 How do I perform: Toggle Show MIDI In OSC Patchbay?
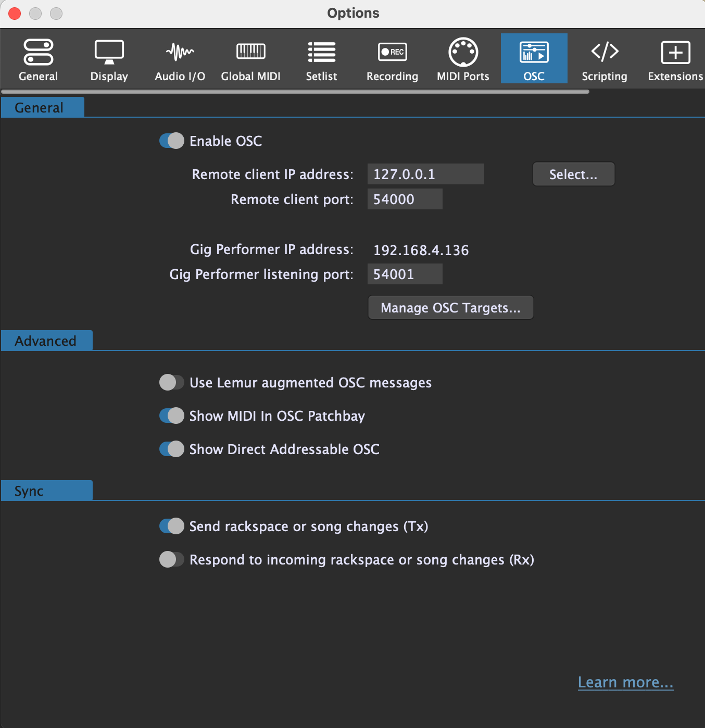point(172,416)
